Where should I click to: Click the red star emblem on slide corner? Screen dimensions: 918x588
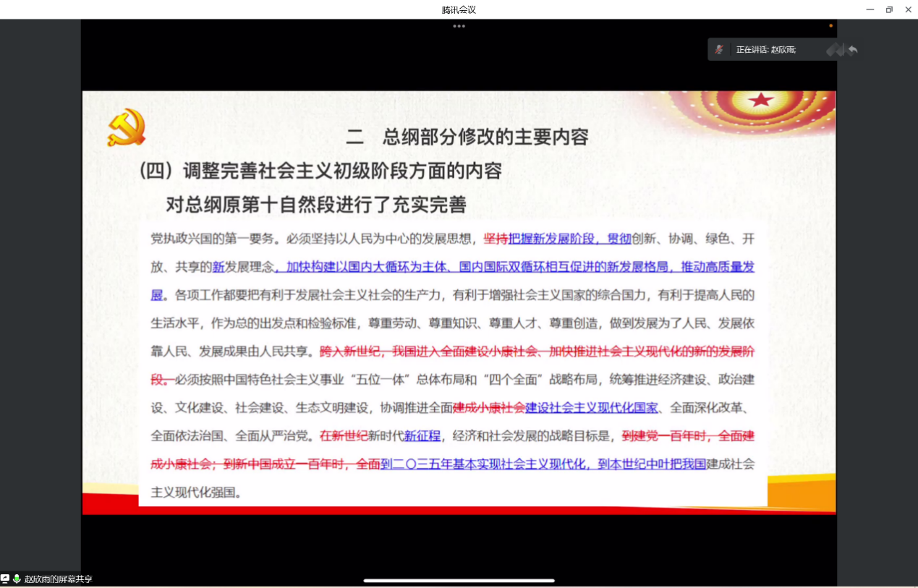[761, 101]
